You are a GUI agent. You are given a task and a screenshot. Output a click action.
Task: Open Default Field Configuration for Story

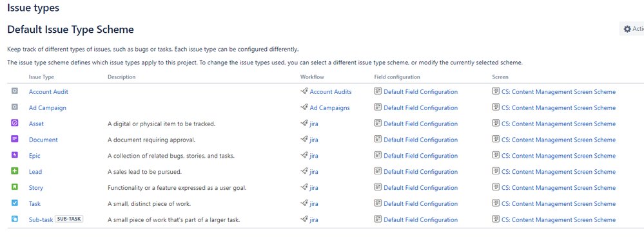pyautogui.click(x=420, y=188)
